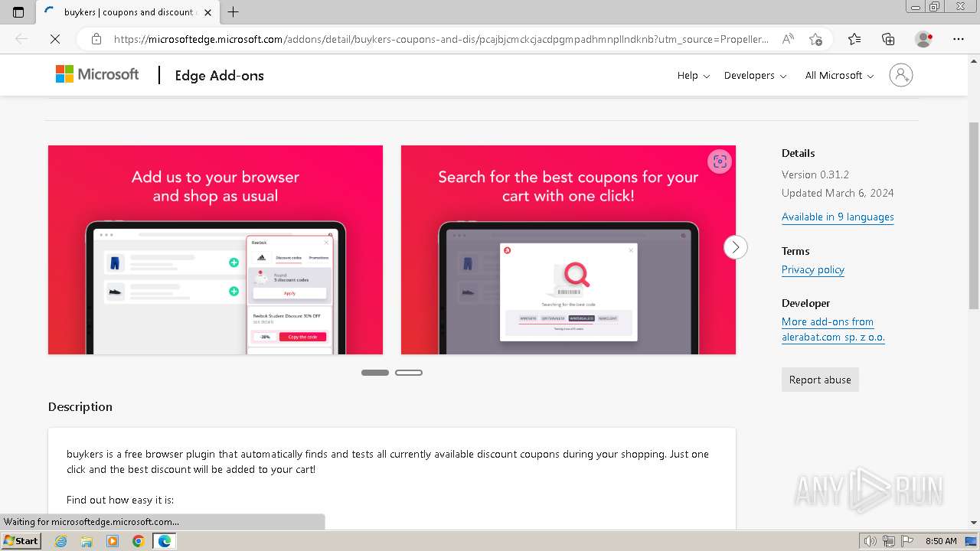Click the sign-in account icon

click(901, 74)
